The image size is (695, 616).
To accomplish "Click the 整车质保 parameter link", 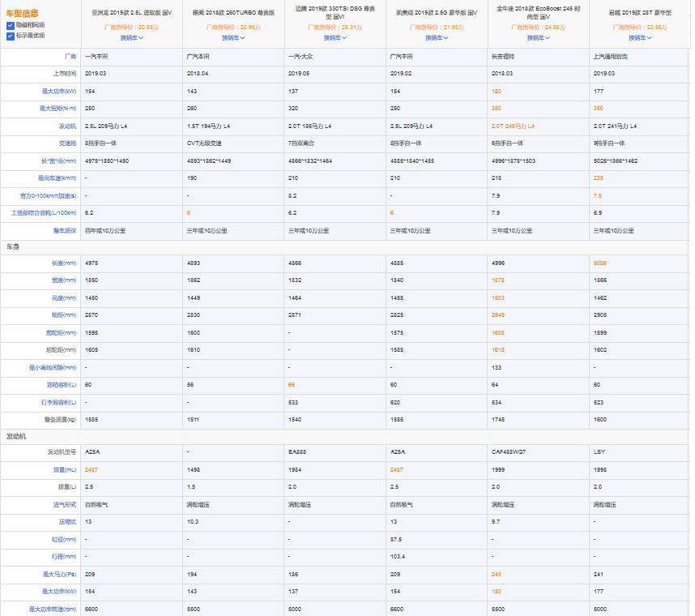I will (x=65, y=231).
